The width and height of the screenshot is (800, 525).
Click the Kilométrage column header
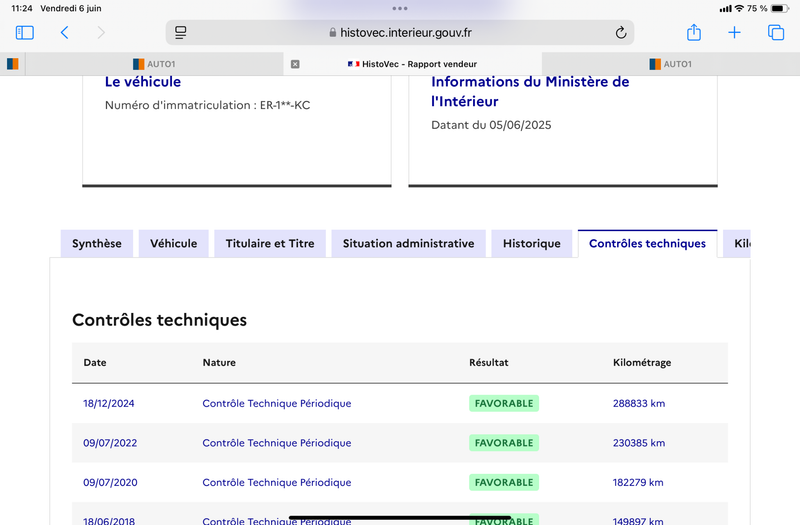coord(642,362)
